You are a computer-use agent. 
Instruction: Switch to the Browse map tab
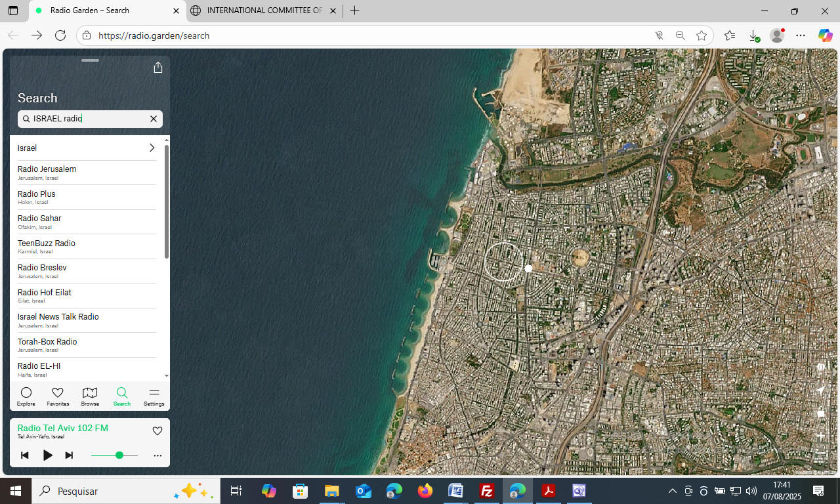tap(90, 396)
